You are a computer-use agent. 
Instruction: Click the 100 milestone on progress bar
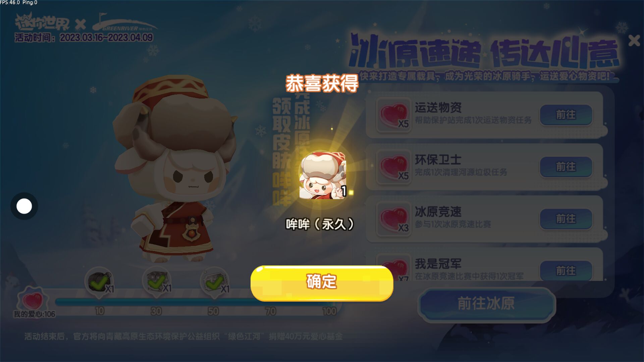(x=329, y=311)
